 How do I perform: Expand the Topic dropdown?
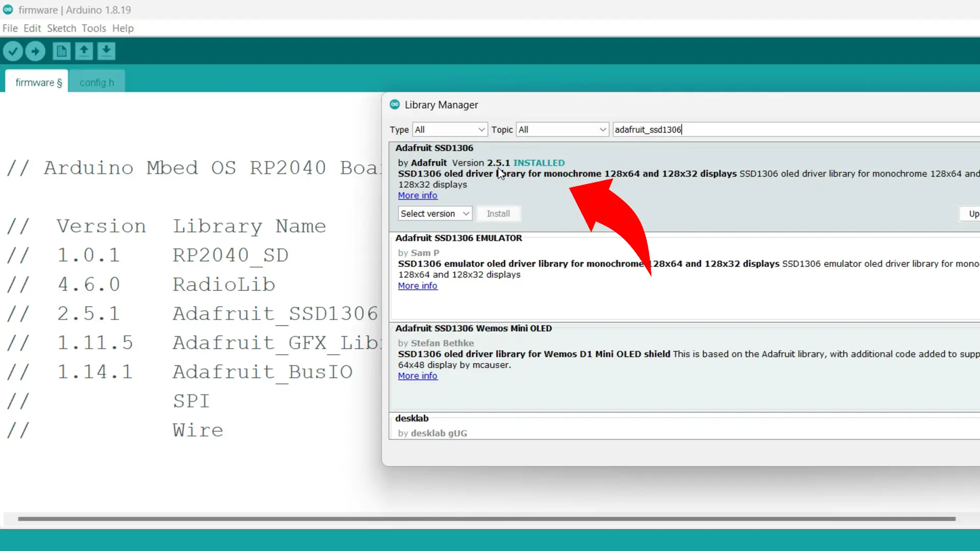point(562,130)
